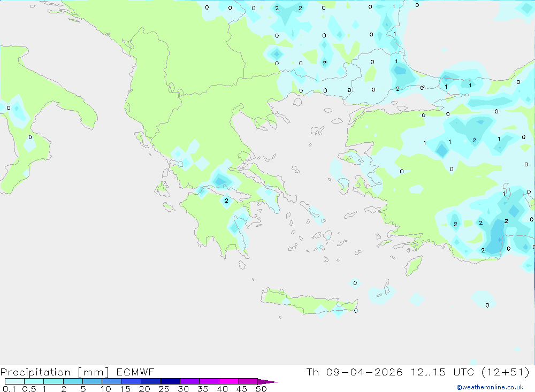The height and width of the screenshot is (392, 535).
Task: Select the 2–5 mm legend color swatch
Action: point(73,381)
